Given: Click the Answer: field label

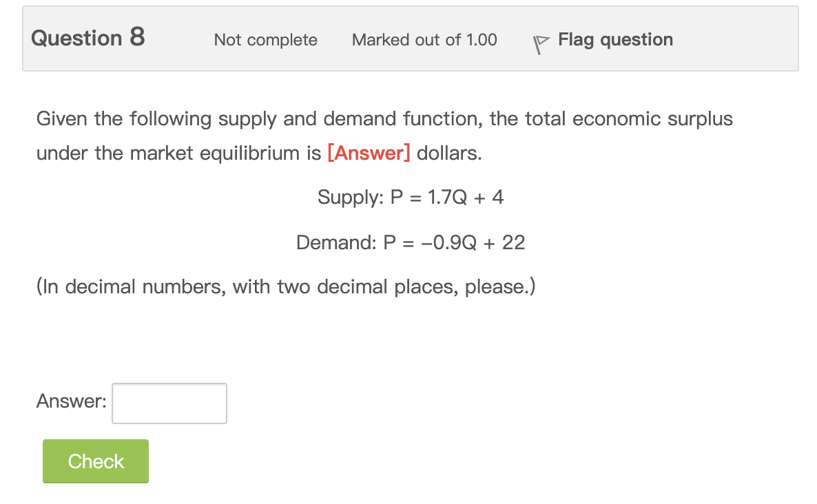Looking at the screenshot, I should 71,401.
